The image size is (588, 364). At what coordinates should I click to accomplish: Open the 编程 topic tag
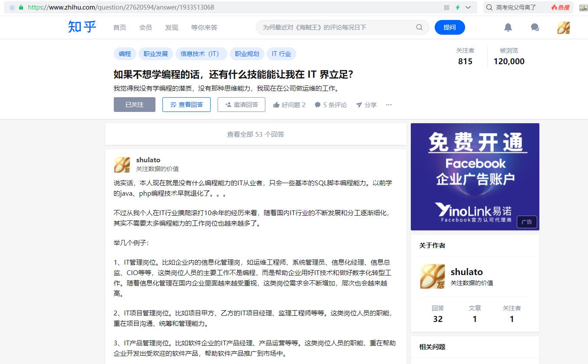(x=125, y=54)
